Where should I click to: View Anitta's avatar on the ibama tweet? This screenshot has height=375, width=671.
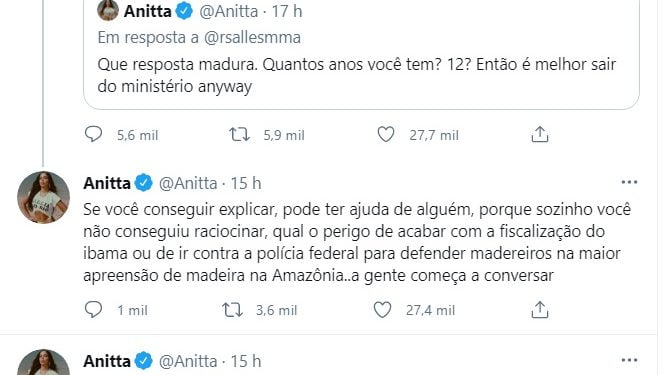43,197
